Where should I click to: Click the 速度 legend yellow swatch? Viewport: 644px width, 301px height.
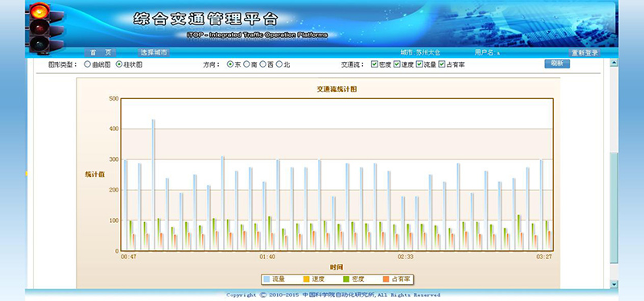307,279
